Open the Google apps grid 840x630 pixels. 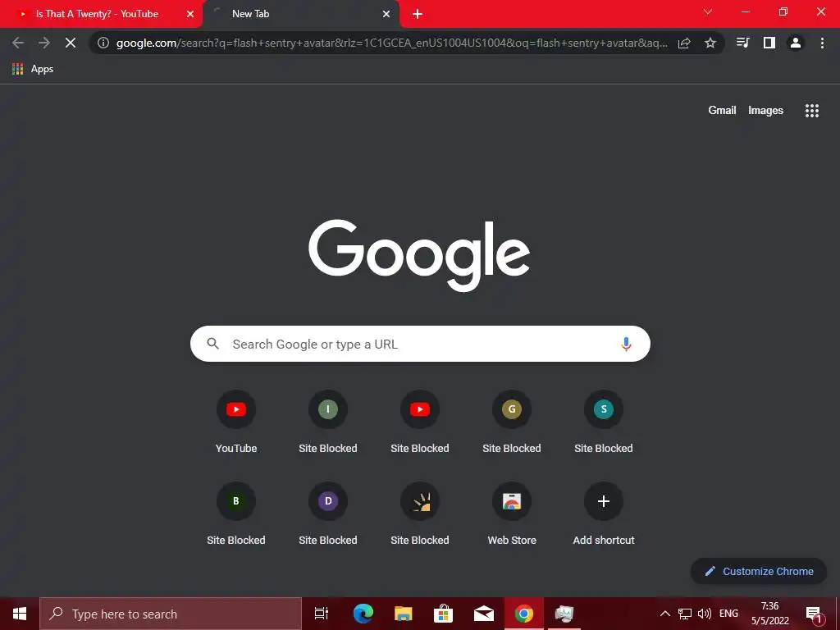click(811, 111)
